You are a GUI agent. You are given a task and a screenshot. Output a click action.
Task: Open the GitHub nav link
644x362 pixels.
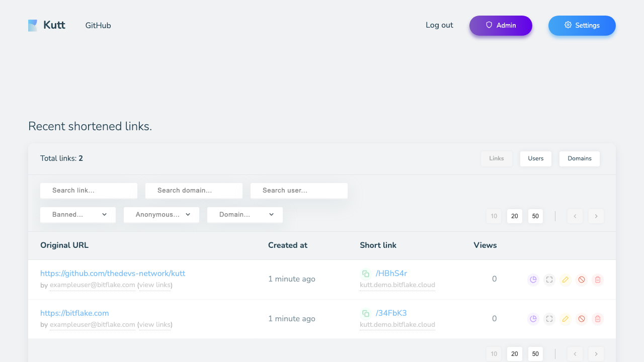click(x=98, y=26)
